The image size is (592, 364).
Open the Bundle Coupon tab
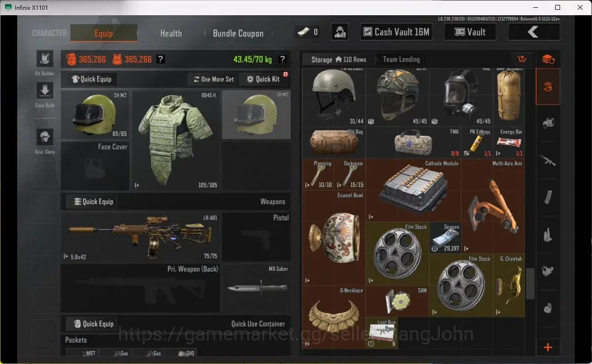pos(238,33)
